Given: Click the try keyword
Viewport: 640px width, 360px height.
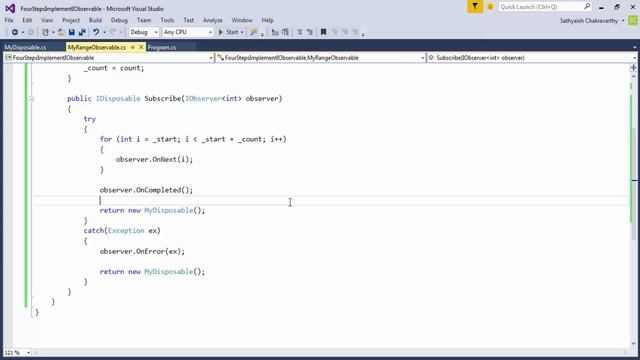Looking at the screenshot, I should 90,119.
